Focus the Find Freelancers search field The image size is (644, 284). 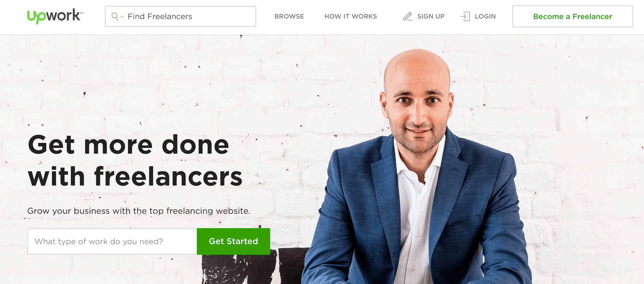click(180, 16)
